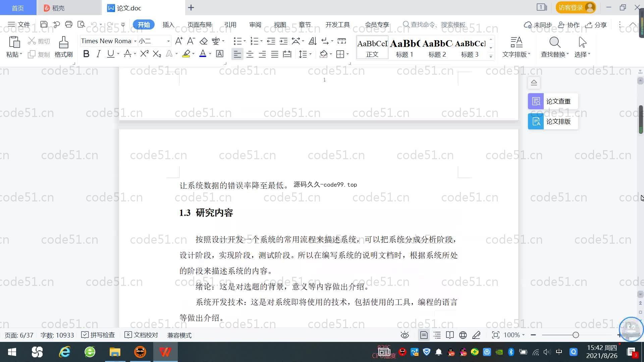The height and width of the screenshot is (362, 644).
Task: Switch to outline view icon
Action: pos(437,335)
